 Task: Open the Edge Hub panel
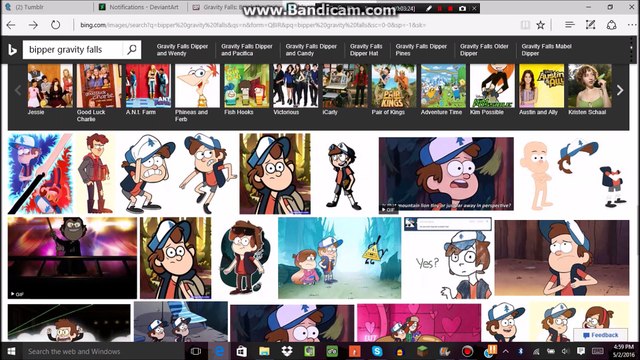click(x=570, y=25)
